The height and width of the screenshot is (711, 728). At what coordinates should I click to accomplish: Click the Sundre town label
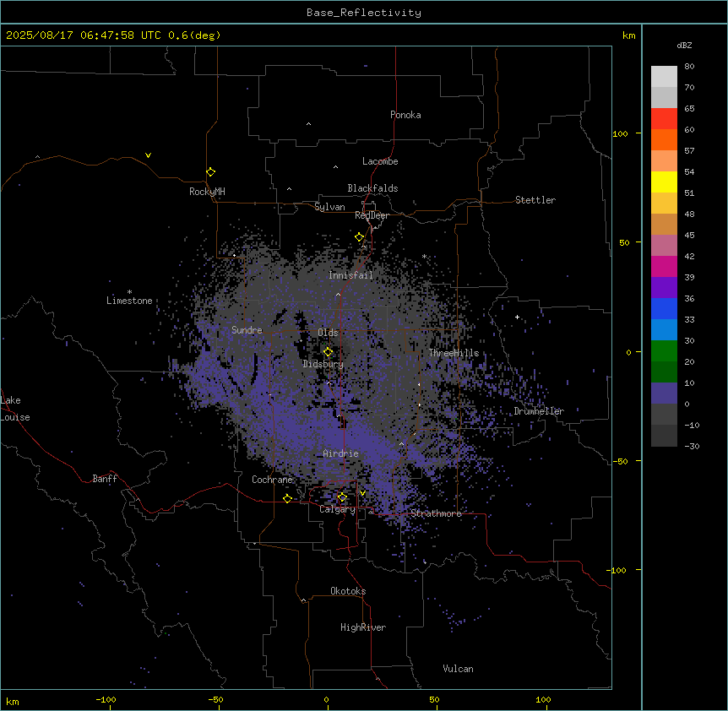point(247,330)
